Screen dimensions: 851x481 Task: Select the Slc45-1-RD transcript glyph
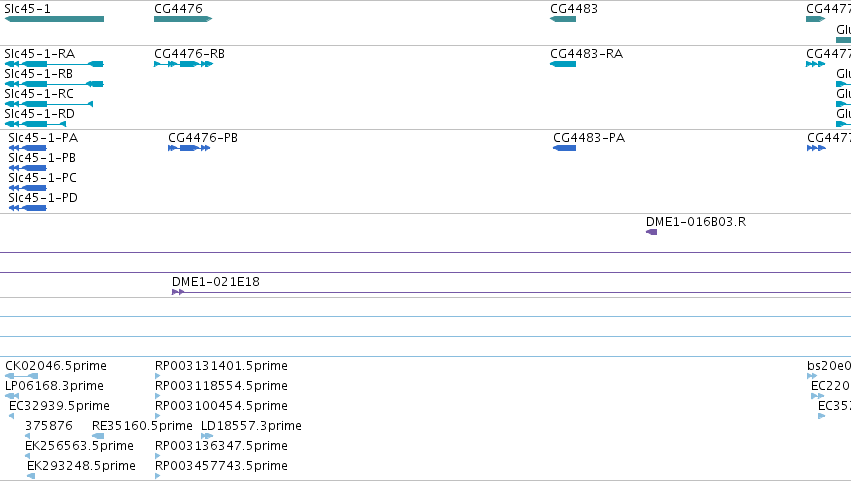(35, 124)
